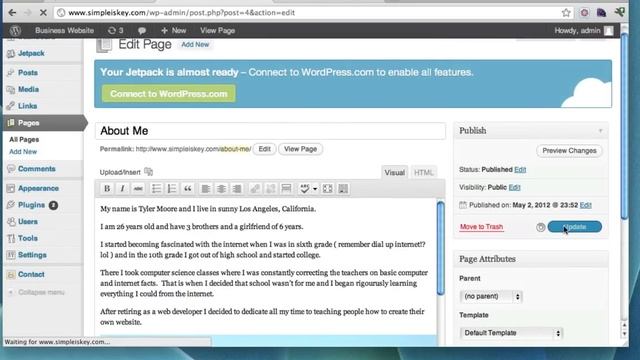Align text left in editor
640x360 pixels.
click(x=206, y=189)
